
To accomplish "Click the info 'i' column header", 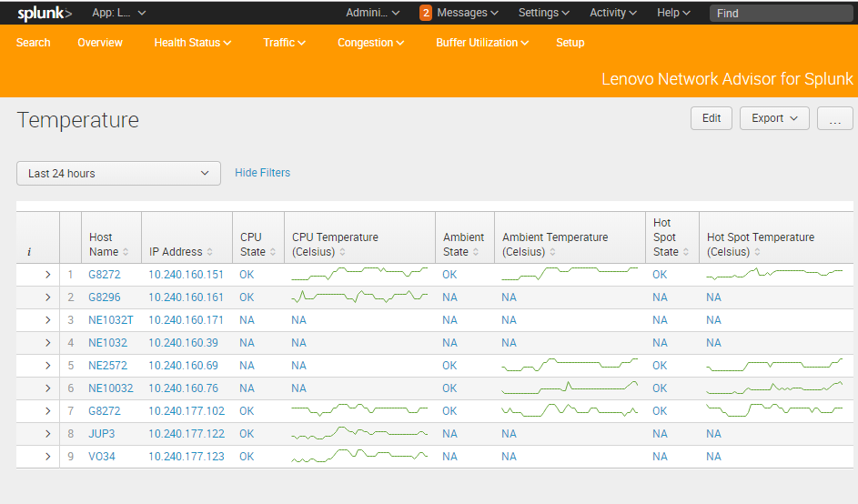I will 29,252.
